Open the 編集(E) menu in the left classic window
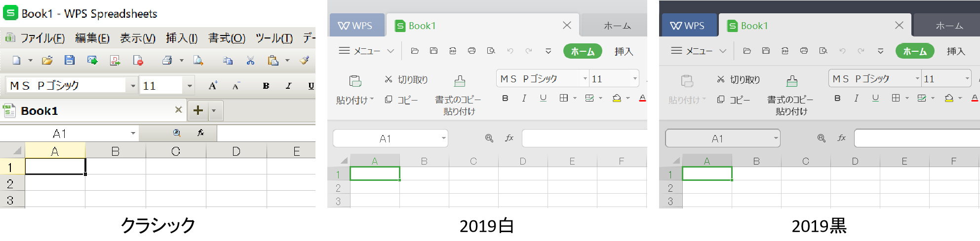 (x=92, y=38)
